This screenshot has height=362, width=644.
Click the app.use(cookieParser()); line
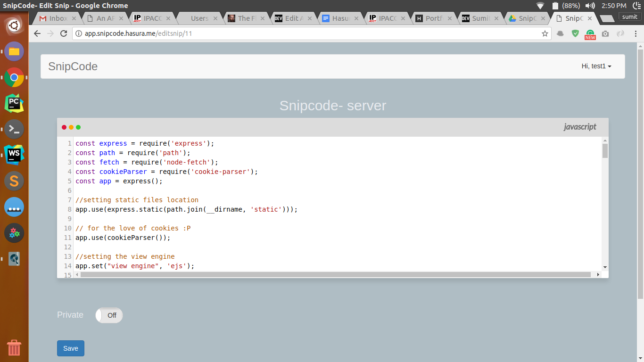coord(123,238)
